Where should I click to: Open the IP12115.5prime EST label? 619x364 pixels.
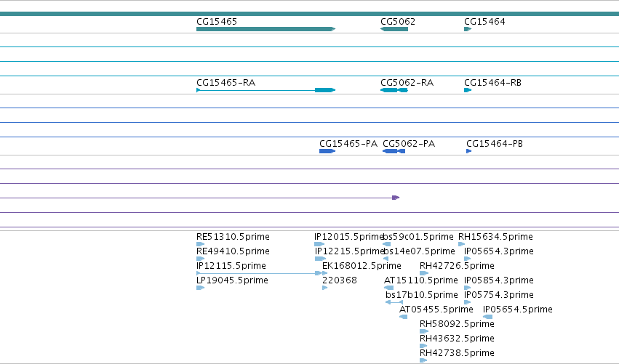(x=231, y=266)
